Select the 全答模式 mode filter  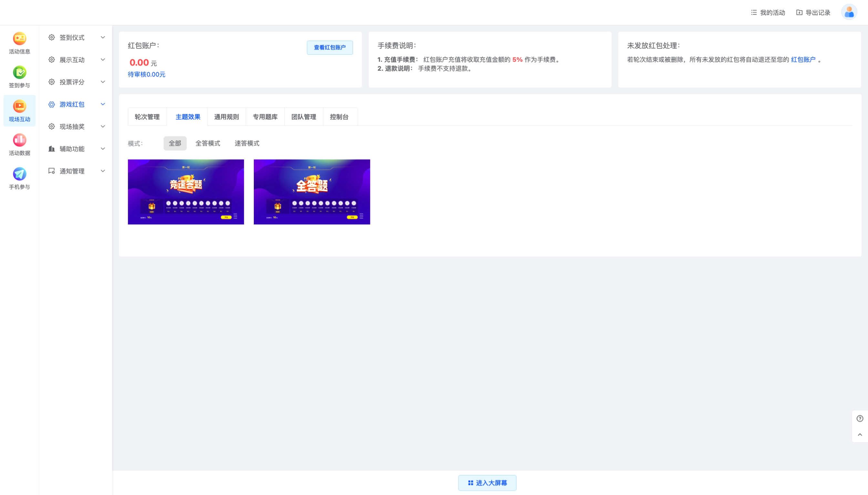pos(207,143)
